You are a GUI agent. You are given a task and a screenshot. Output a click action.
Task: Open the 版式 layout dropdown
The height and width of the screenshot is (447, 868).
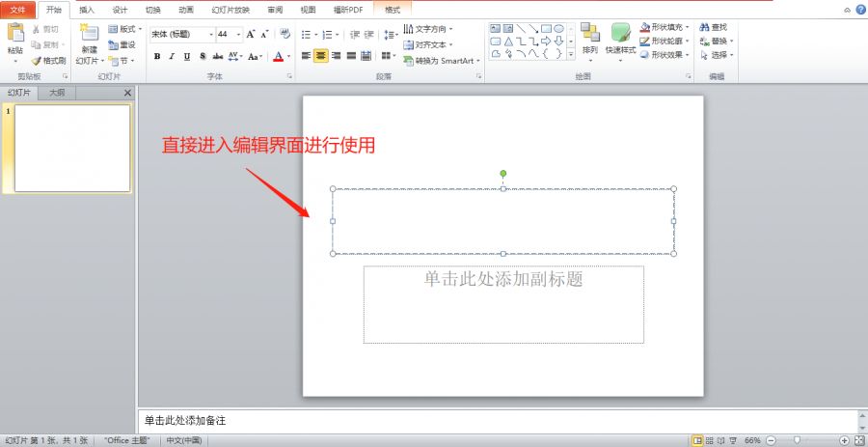(x=124, y=29)
